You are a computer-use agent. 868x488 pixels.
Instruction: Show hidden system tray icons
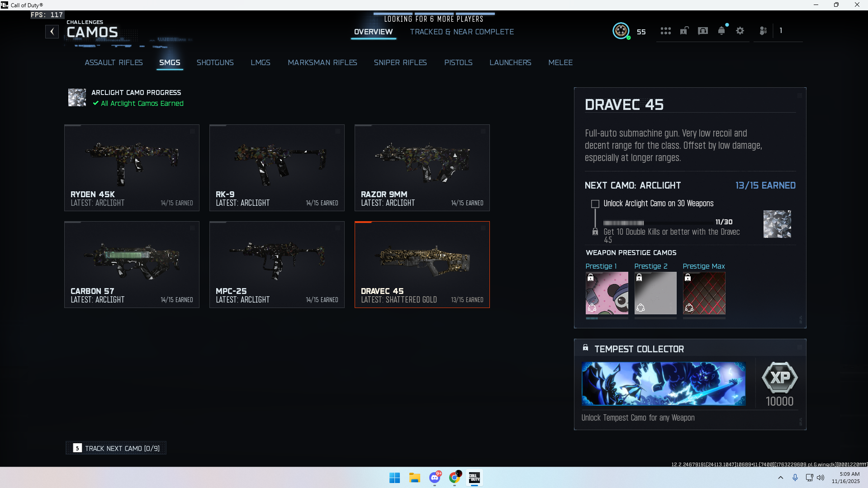(781, 478)
